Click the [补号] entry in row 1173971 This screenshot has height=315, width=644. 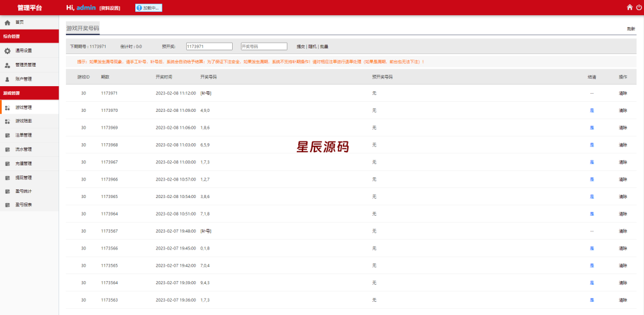(206, 93)
